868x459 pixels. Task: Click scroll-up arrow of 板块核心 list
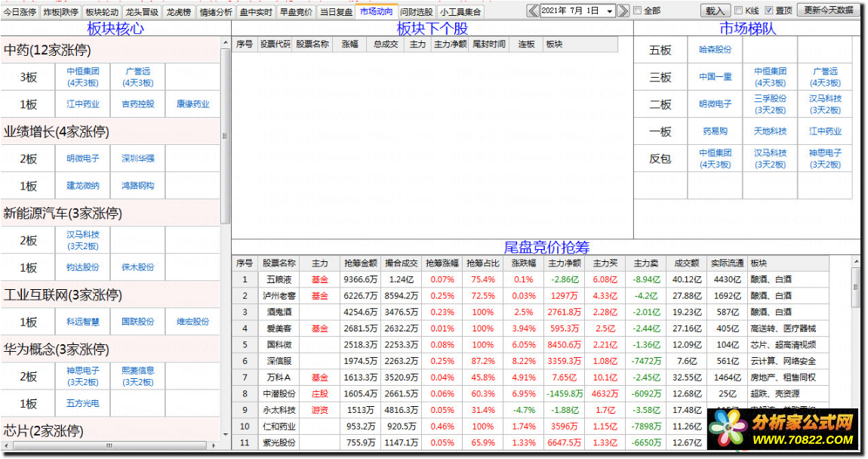(226, 42)
